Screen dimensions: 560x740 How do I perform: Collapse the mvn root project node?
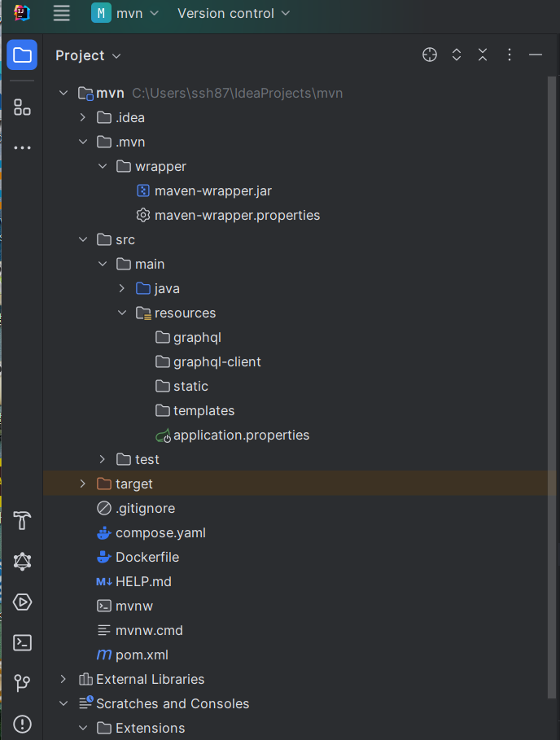(x=63, y=93)
